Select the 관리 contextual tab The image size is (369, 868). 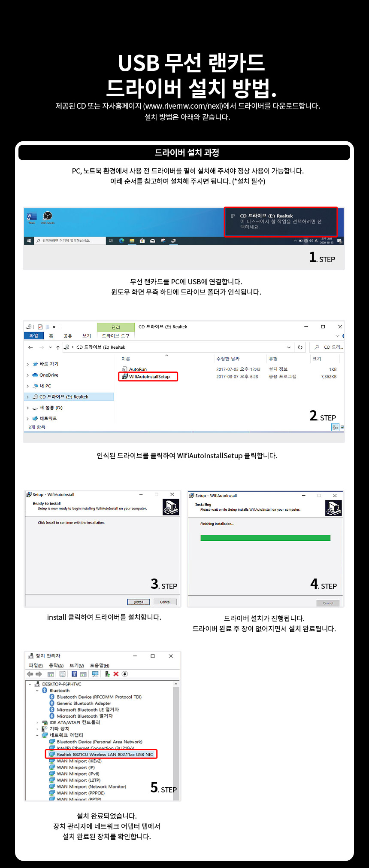pyautogui.click(x=116, y=327)
